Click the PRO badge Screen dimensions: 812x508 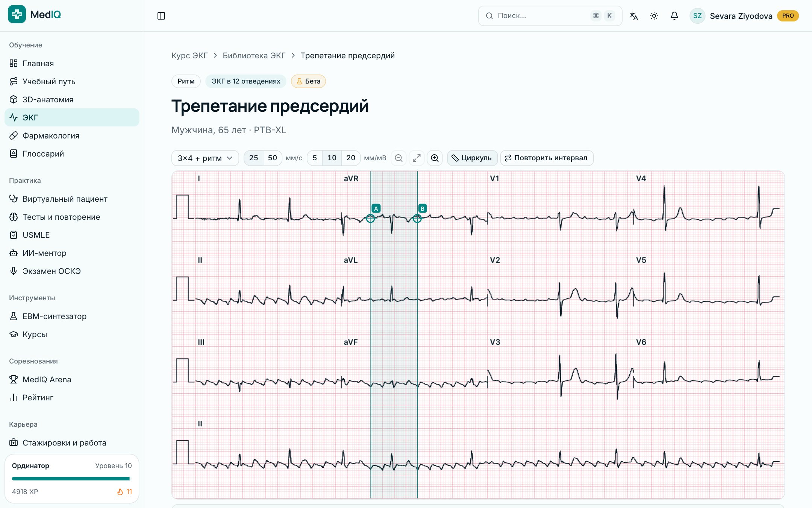(x=788, y=16)
